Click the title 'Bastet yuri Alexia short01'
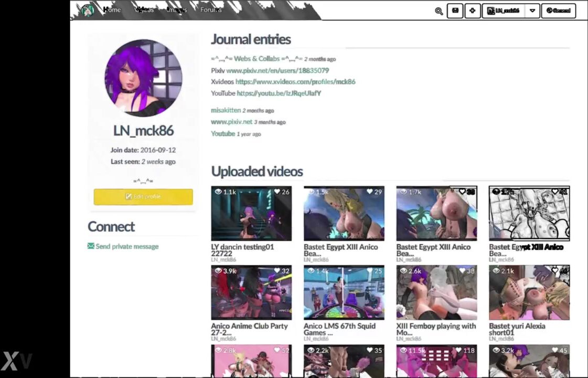 click(x=517, y=329)
